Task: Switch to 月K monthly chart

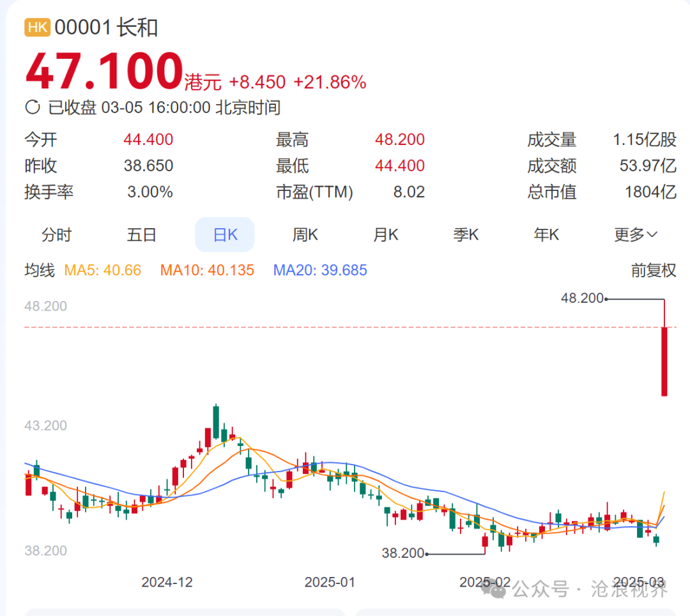Action: pyautogui.click(x=385, y=235)
